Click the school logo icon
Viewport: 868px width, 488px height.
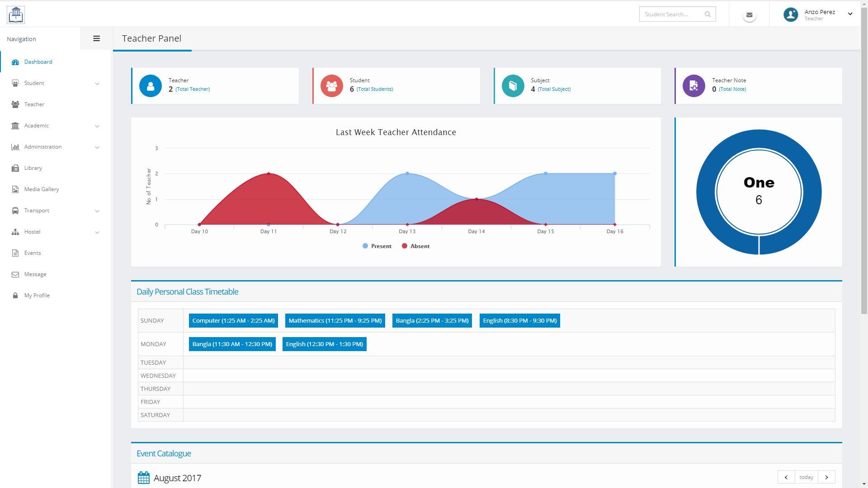click(x=16, y=15)
